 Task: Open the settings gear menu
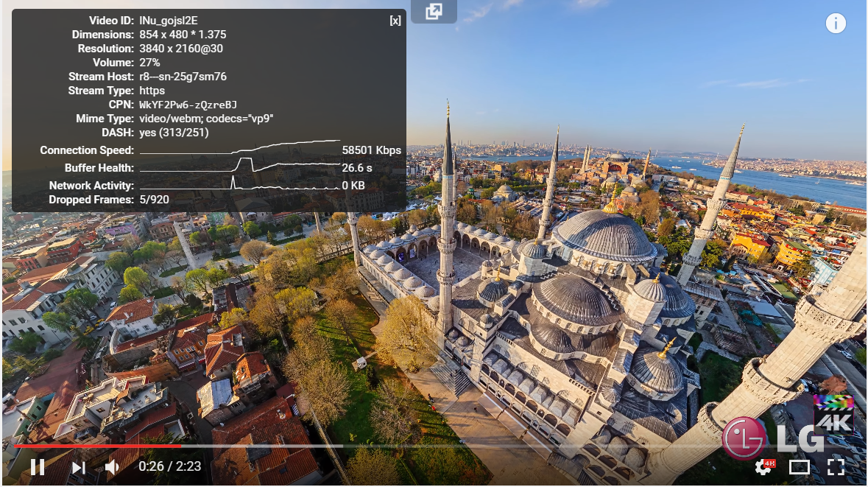coord(763,466)
